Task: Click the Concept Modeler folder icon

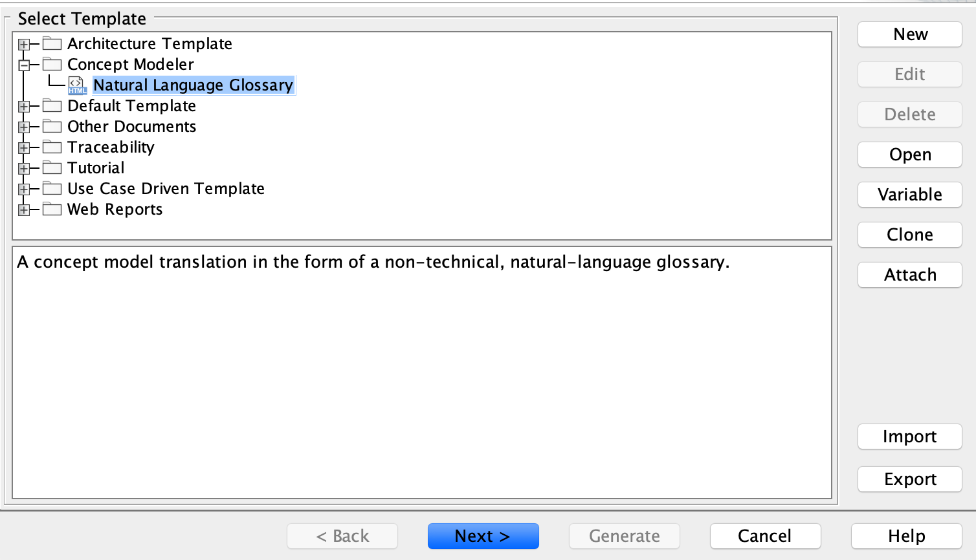Action: [52, 65]
